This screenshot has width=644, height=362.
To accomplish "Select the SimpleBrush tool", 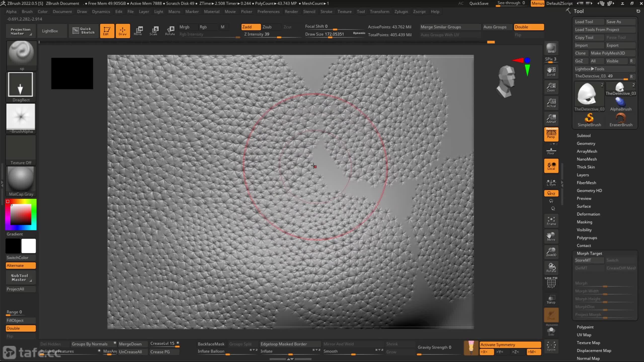I will [589, 120].
